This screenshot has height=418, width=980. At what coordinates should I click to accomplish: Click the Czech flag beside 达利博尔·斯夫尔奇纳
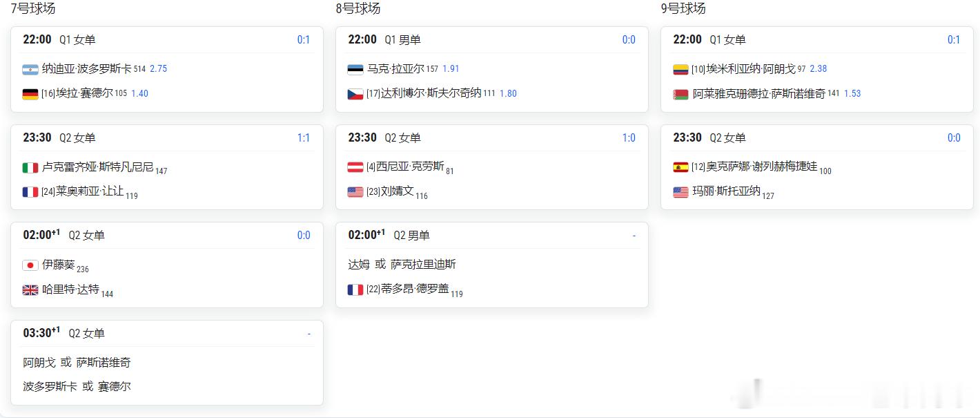[x=355, y=94]
